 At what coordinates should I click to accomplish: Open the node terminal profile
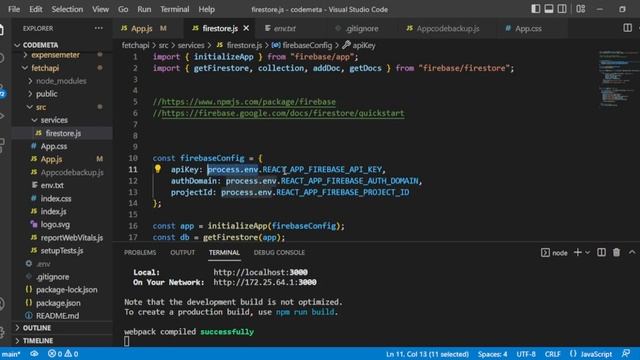(x=554, y=253)
